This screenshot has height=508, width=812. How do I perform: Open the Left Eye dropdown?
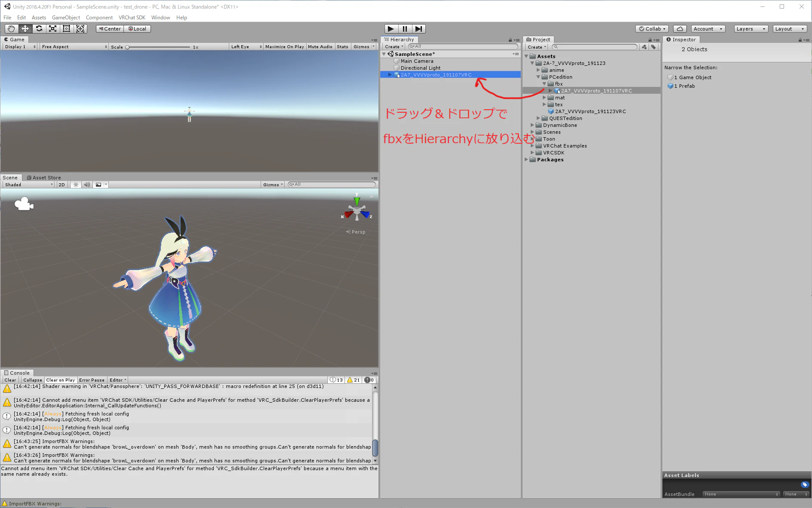click(246, 46)
